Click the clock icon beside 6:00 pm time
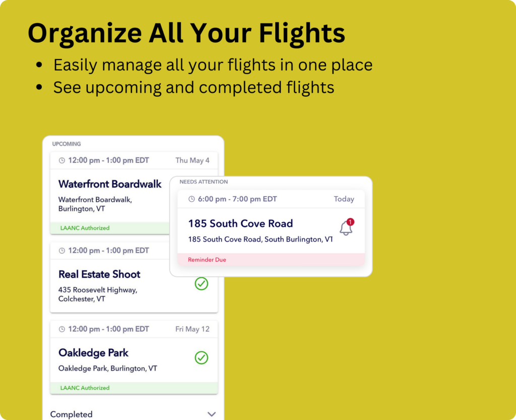The height and width of the screenshot is (420, 516). pos(191,199)
